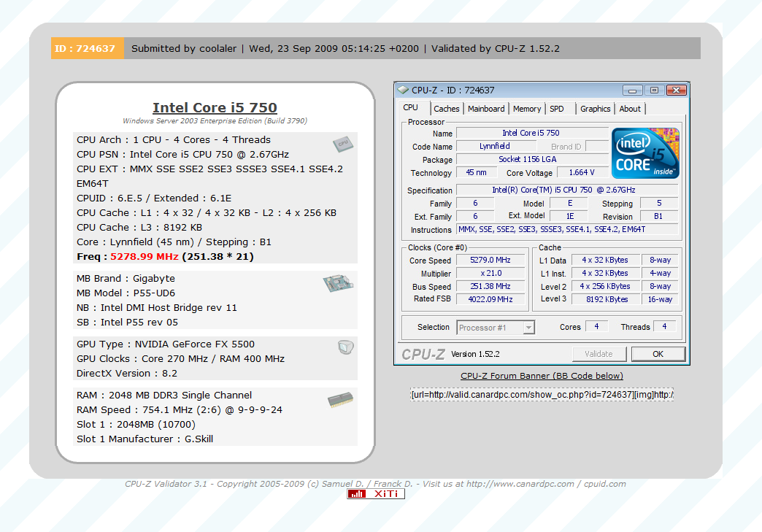Click the RAM Speed 754.1 MHz line
The height and width of the screenshot is (532, 762).
click(x=180, y=409)
